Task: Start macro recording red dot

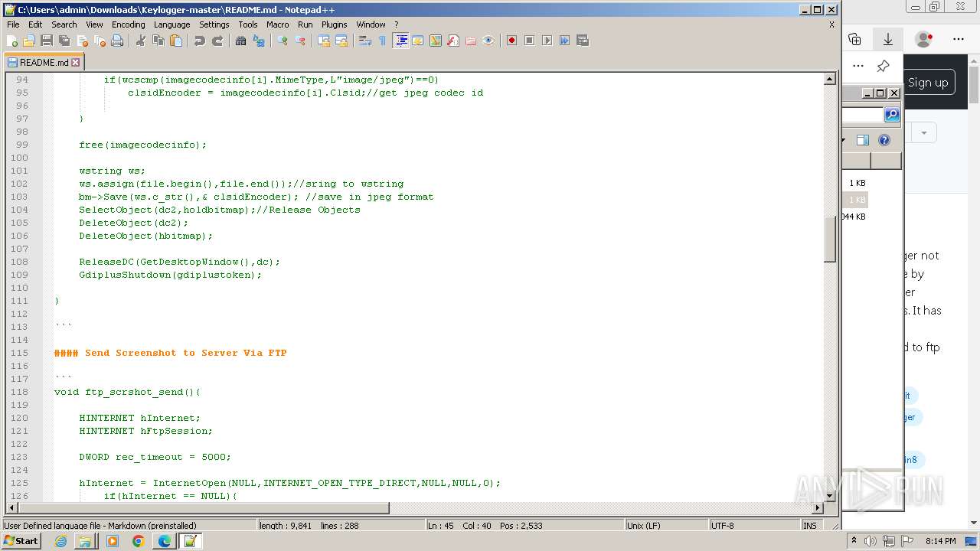Action: click(x=511, y=41)
